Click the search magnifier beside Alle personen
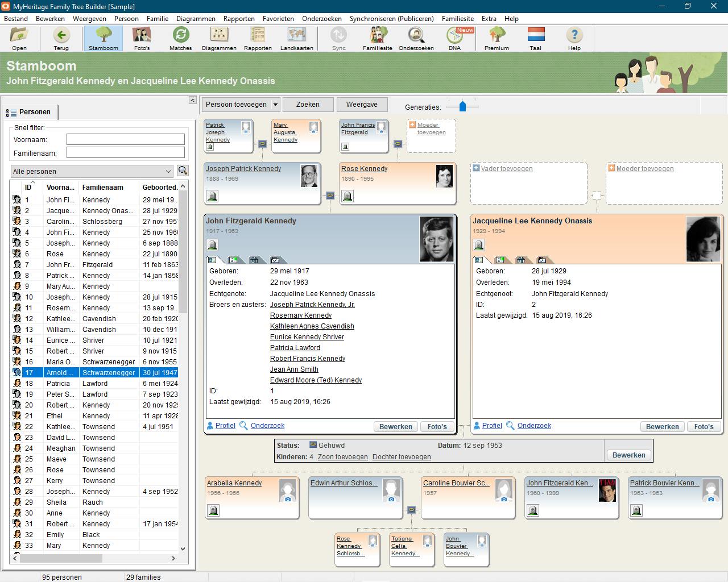The height and width of the screenshot is (582, 728). coord(183,171)
